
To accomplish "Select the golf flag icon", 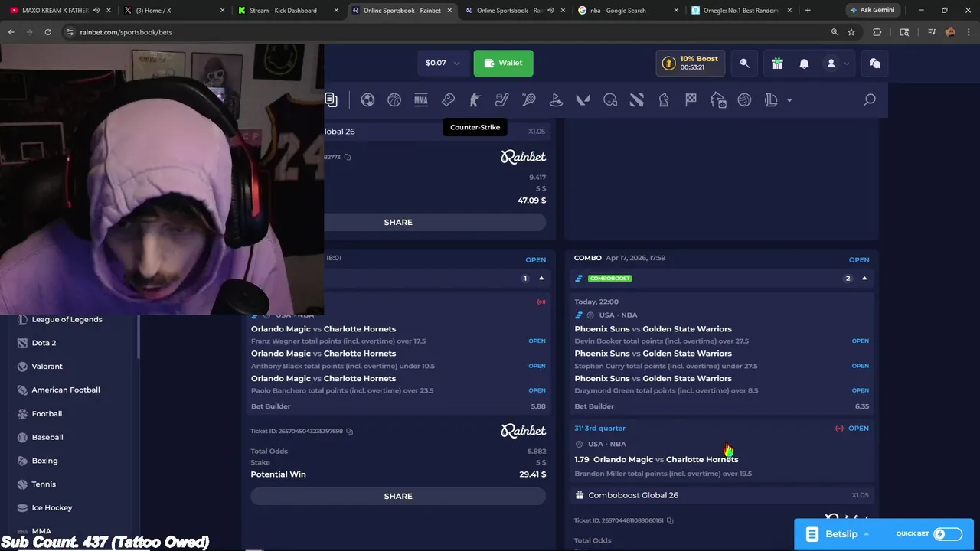I will (556, 99).
